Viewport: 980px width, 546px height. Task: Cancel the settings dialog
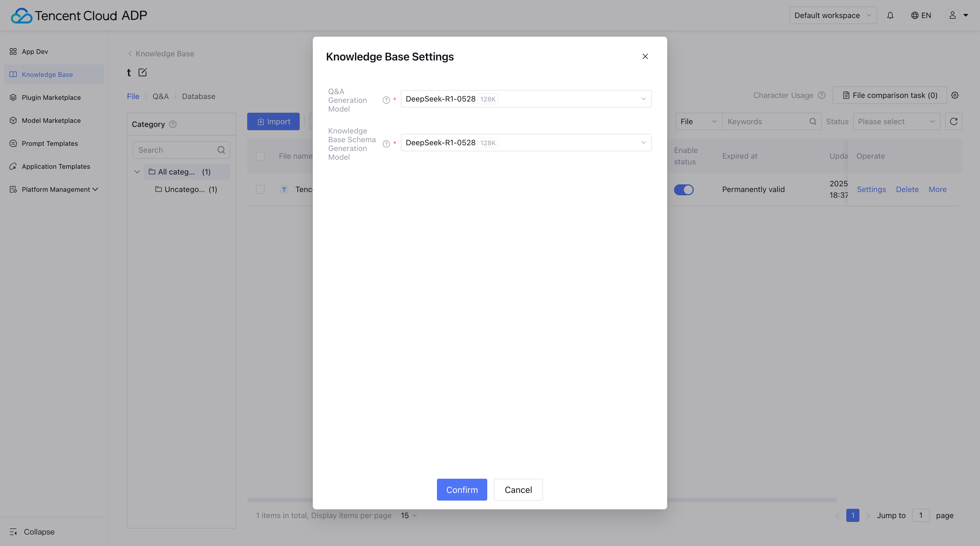(518, 490)
